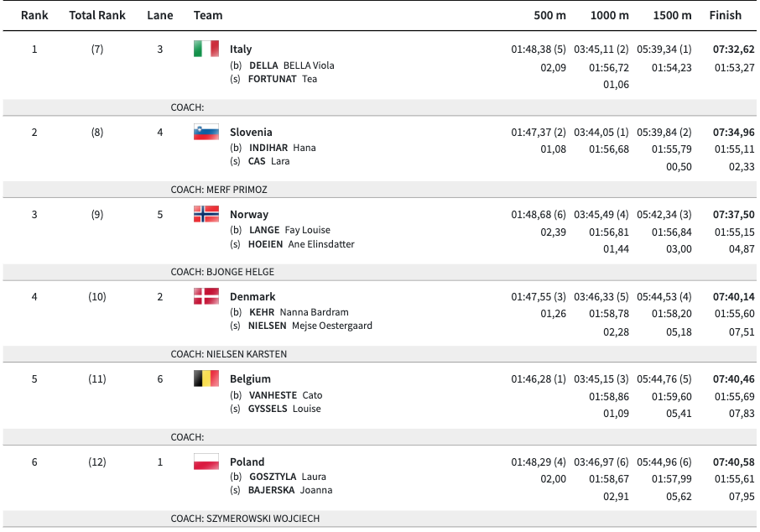
Task: Click Italy's finish time 07:32,62
Action: click(734, 50)
